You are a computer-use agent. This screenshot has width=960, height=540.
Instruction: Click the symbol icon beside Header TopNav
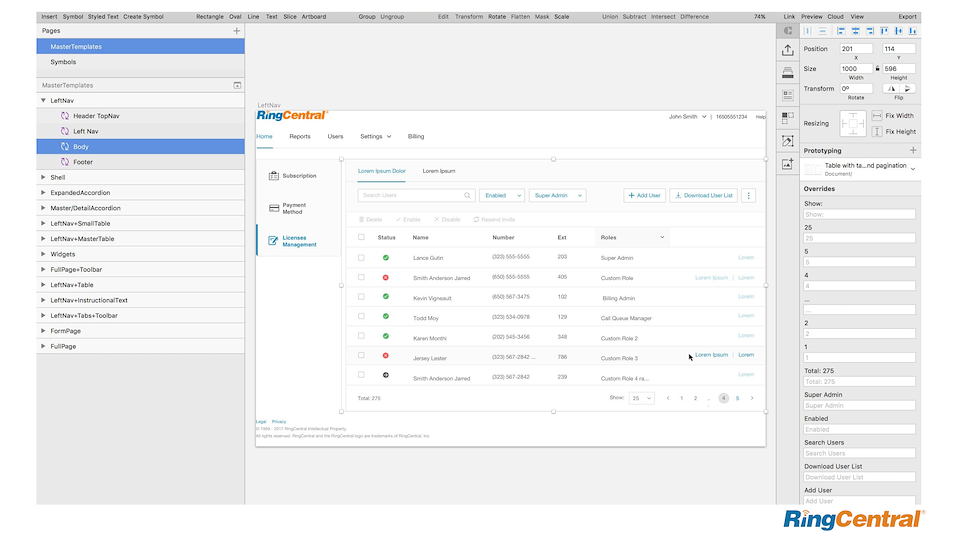[65, 116]
